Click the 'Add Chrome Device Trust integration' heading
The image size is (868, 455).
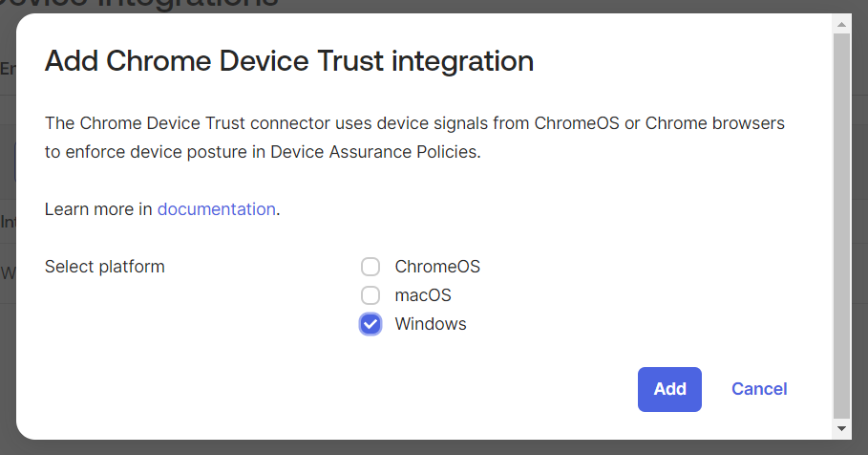tap(288, 62)
